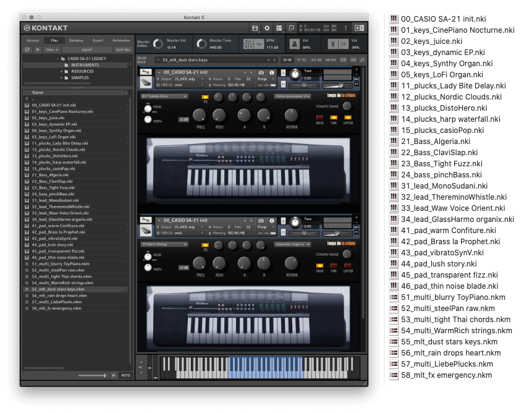Open Kontakt options gear icon

(267, 28)
